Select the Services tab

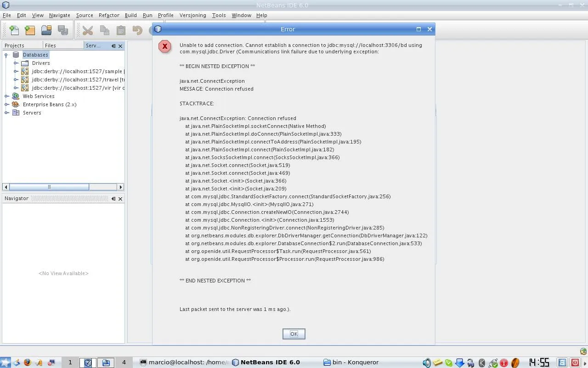click(x=93, y=46)
